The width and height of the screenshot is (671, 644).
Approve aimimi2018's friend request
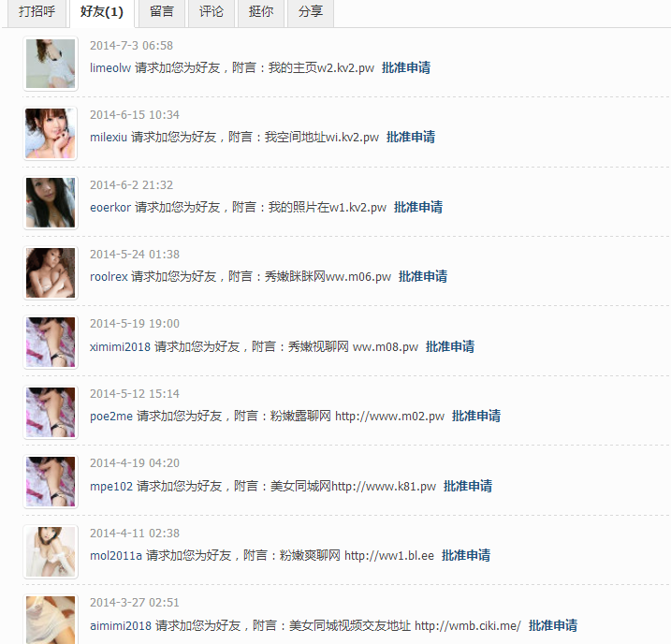point(553,625)
